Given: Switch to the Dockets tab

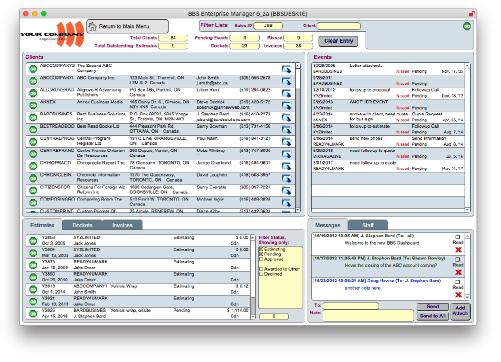Looking at the screenshot, I should [x=82, y=225].
